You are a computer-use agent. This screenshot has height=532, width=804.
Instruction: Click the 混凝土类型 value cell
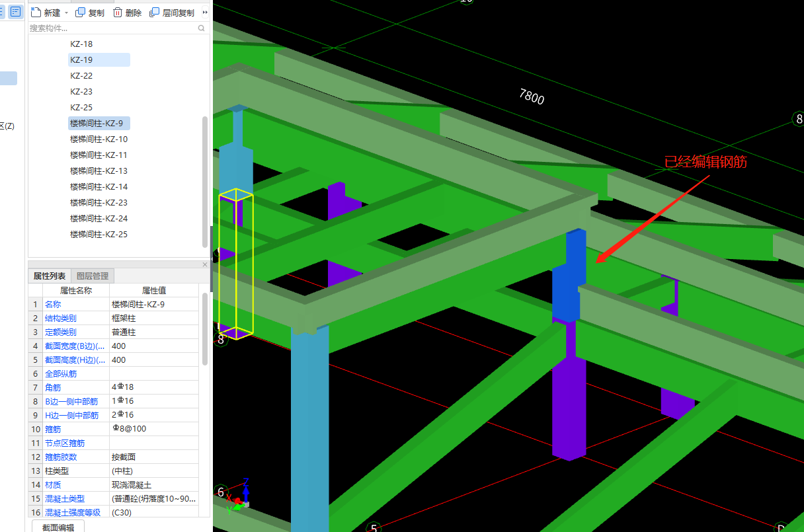click(154, 499)
